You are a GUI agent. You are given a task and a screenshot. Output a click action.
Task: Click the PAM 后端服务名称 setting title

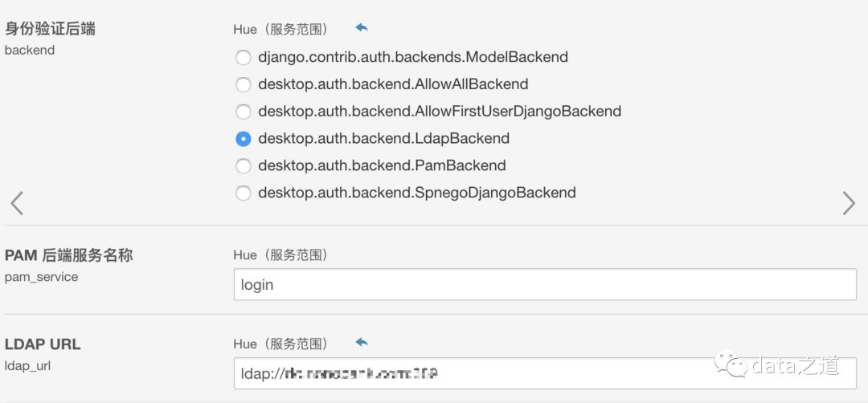pyautogui.click(x=68, y=255)
